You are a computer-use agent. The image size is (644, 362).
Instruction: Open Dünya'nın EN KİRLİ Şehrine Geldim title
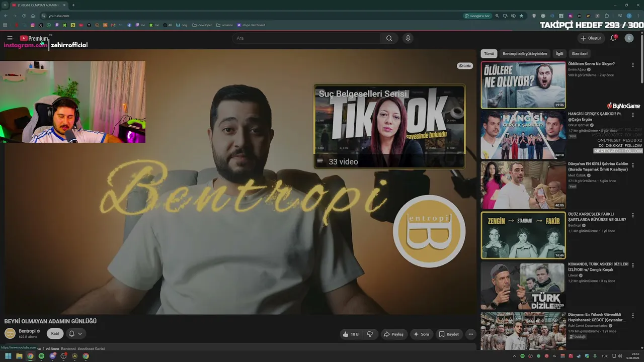coord(598,167)
